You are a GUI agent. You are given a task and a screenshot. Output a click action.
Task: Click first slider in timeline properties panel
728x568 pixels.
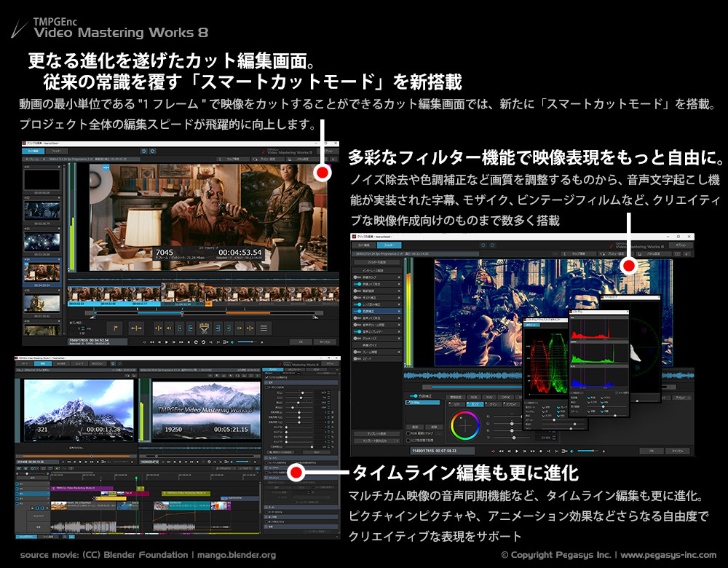(299, 393)
